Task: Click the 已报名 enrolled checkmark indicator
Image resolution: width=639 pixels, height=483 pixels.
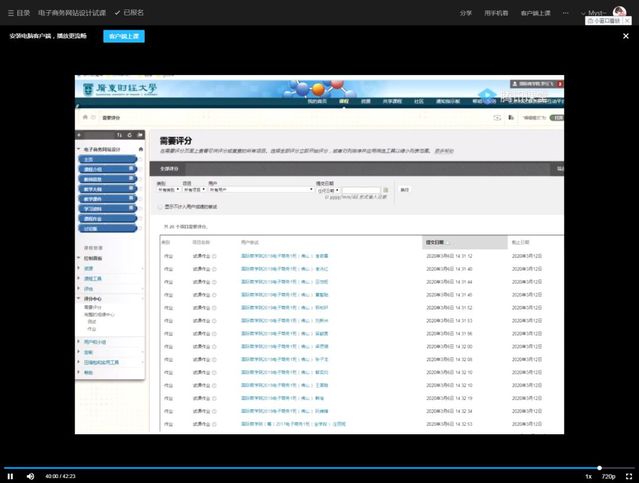Action: (129, 12)
